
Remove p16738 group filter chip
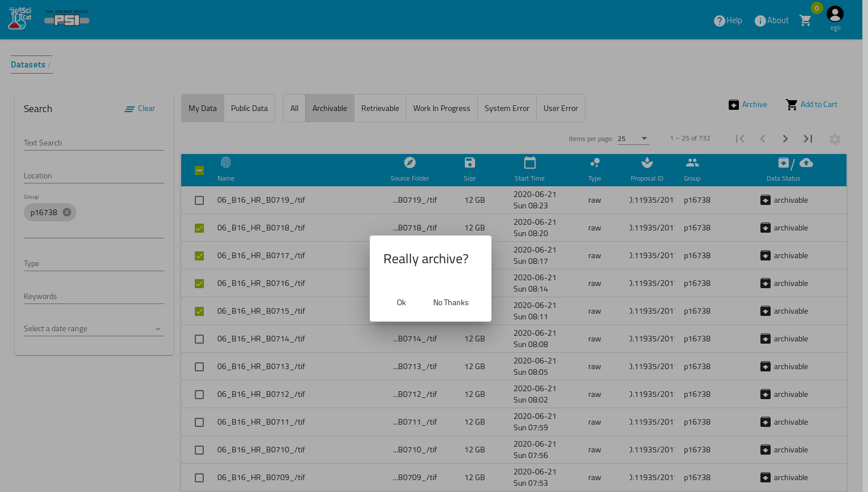(67, 212)
